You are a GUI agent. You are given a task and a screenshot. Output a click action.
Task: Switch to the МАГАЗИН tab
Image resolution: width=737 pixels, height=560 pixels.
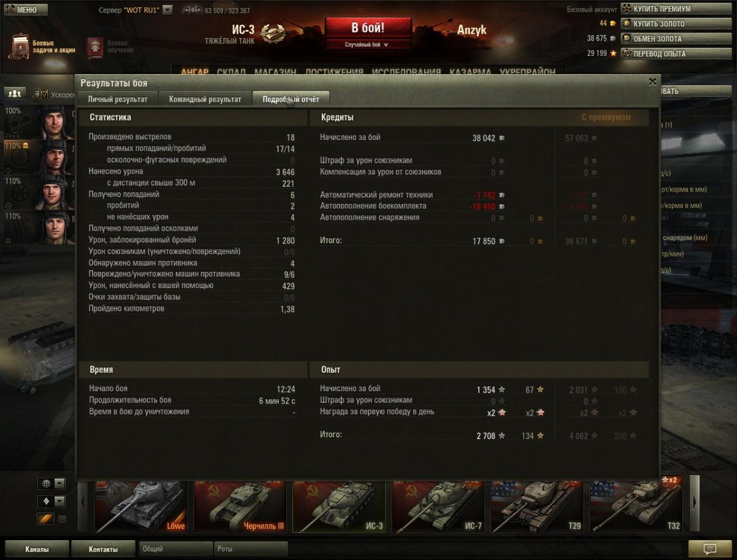tap(275, 72)
